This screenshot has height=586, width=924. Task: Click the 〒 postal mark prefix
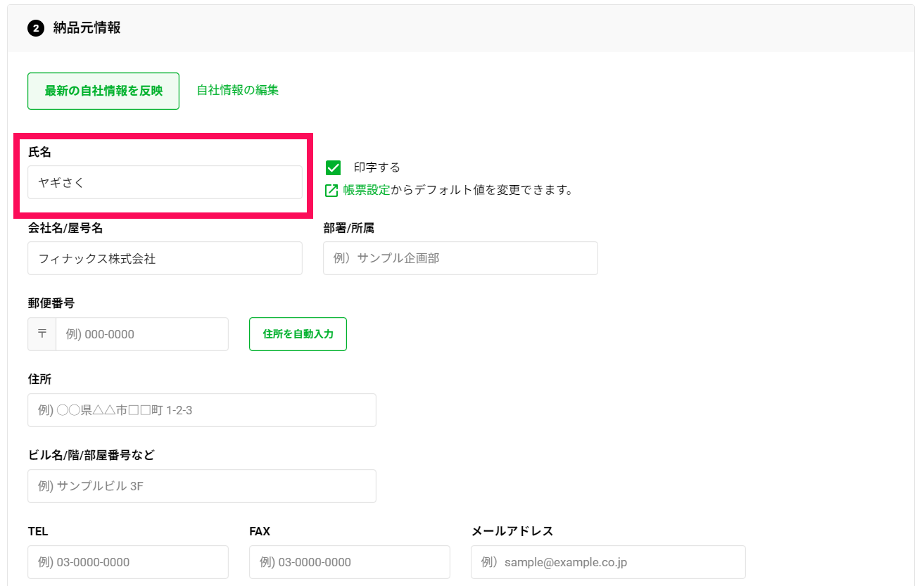(x=42, y=334)
